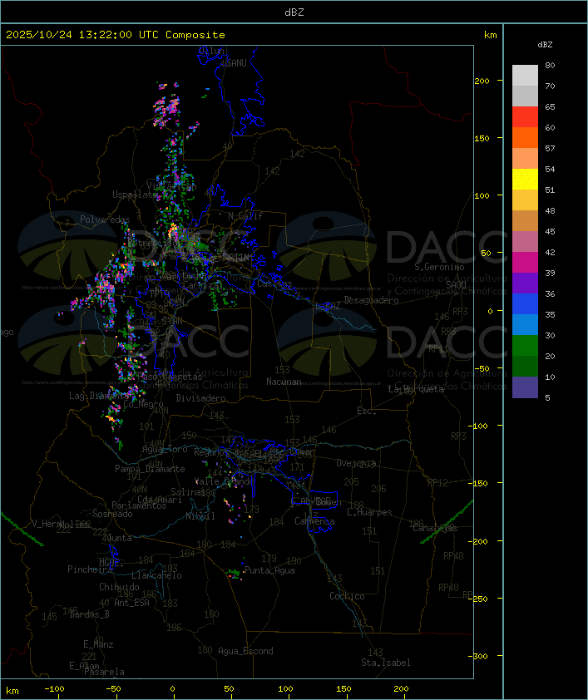Choose the green 20–30 dBZ legend swatch
The width and height of the screenshot is (588, 700).
click(x=525, y=346)
